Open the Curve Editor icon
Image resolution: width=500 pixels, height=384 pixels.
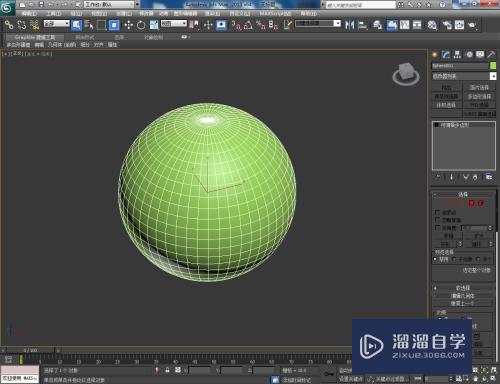coord(404,25)
